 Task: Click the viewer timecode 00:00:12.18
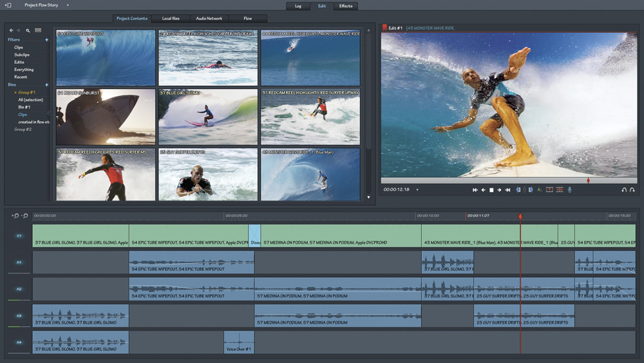coord(396,190)
